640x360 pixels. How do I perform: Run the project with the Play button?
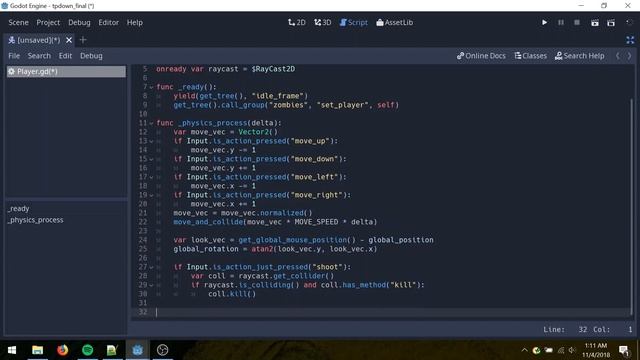point(544,22)
